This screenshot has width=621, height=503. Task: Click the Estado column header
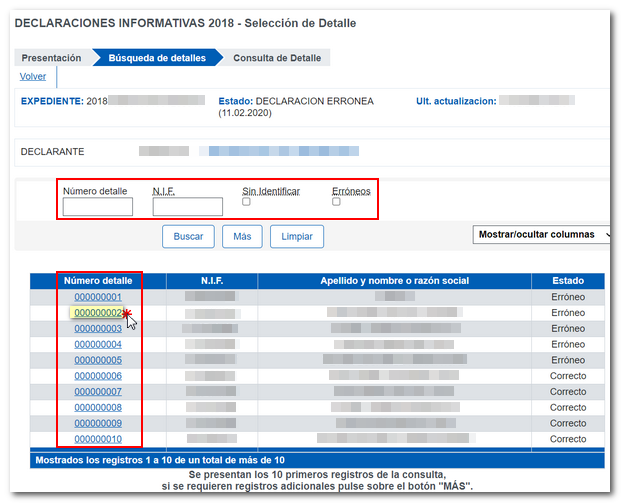[x=568, y=281]
